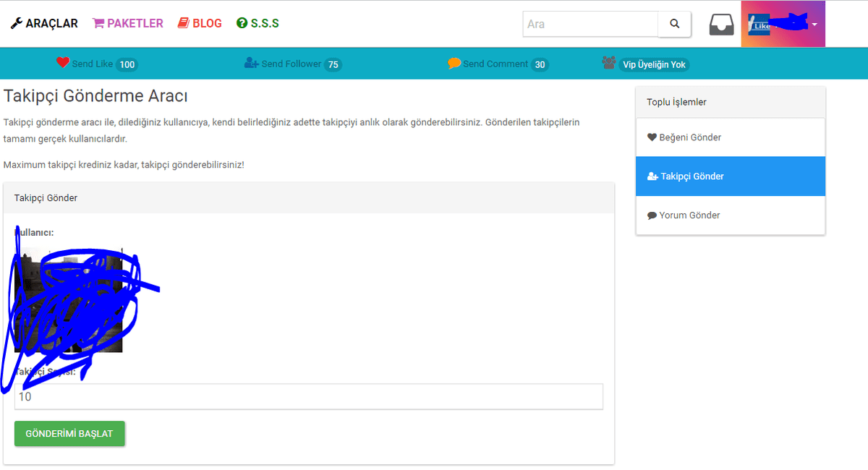
Task: Click the book icon beside BLOG
Action: pos(184,23)
